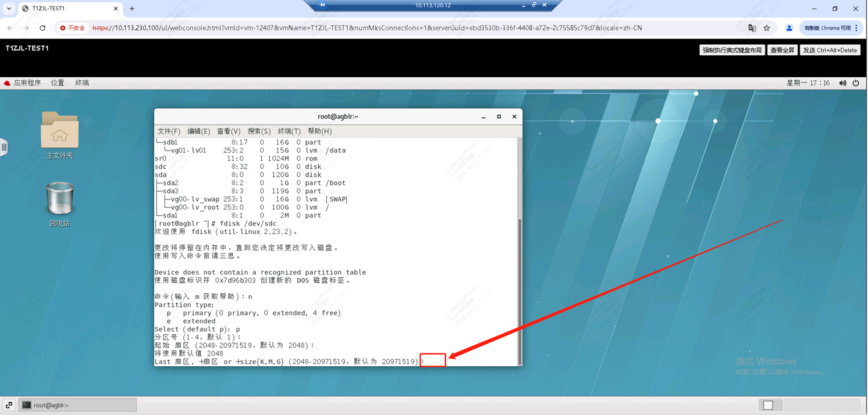Open the 主文件夹 home folder icon
The image size is (868, 415).
(x=59, y=130)
